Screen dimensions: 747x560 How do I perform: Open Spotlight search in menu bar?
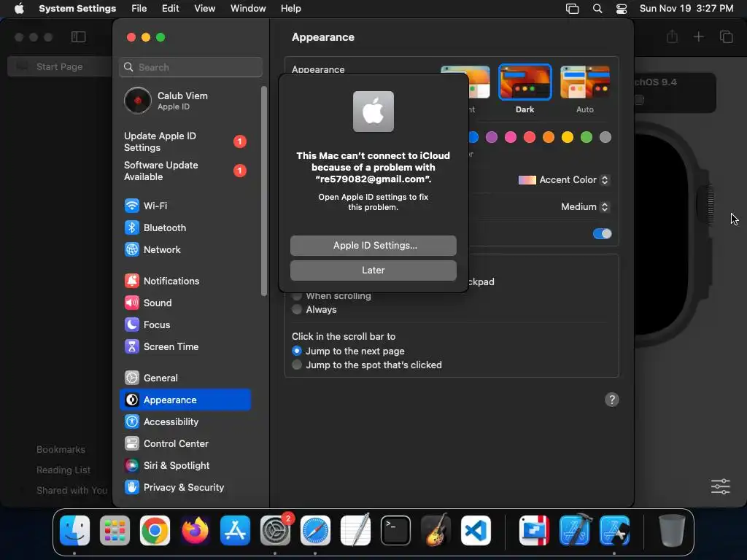coord(597,9)
